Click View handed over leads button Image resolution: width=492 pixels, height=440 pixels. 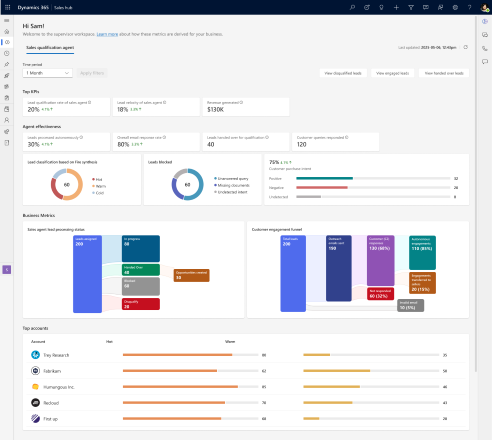coord(444,73)
